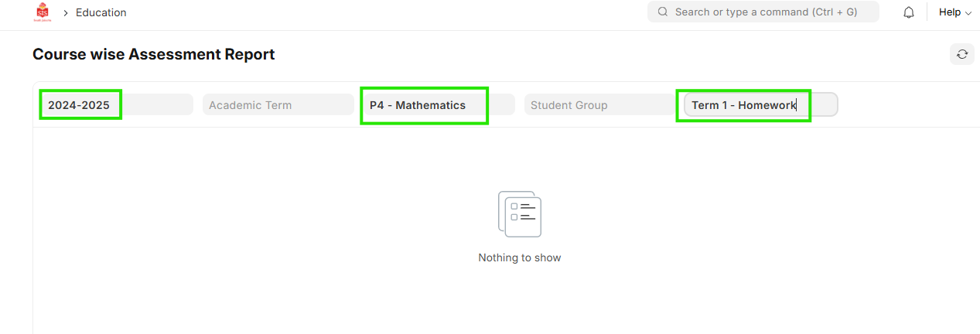The width and height of the screenshot is (980, 334).
Task: Refresh the report with the reload icon
Action: point(962,54)
